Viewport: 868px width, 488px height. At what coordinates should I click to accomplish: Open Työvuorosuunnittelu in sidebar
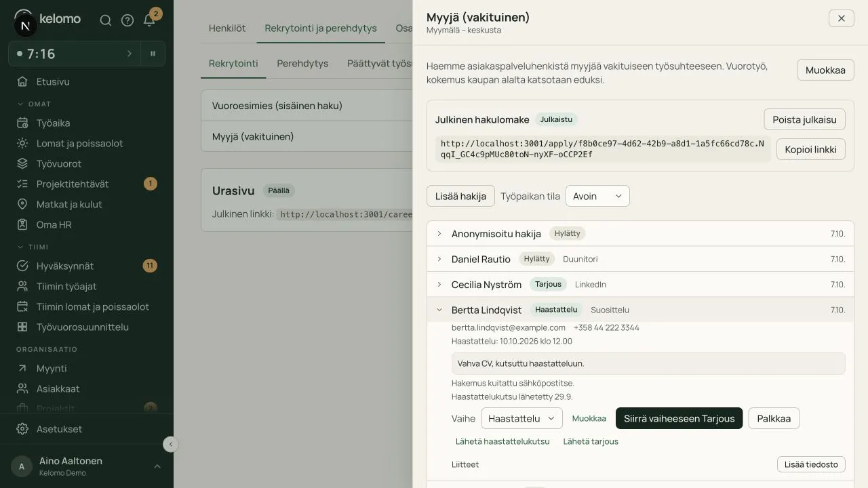(x=87, y=327)
